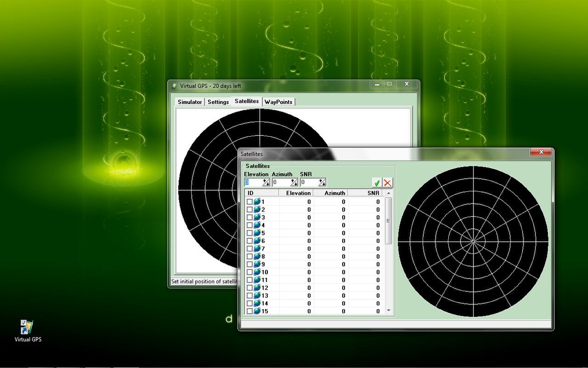Click the globe icon for satellite 14

257,303
